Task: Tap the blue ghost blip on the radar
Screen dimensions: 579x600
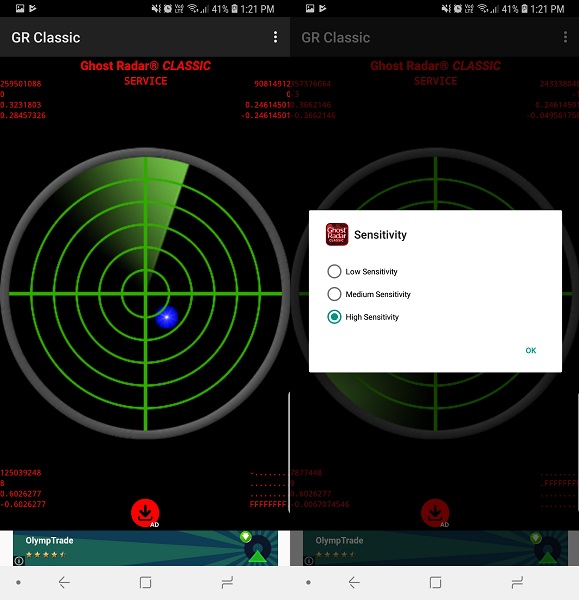Action: (x=166, y=317)
